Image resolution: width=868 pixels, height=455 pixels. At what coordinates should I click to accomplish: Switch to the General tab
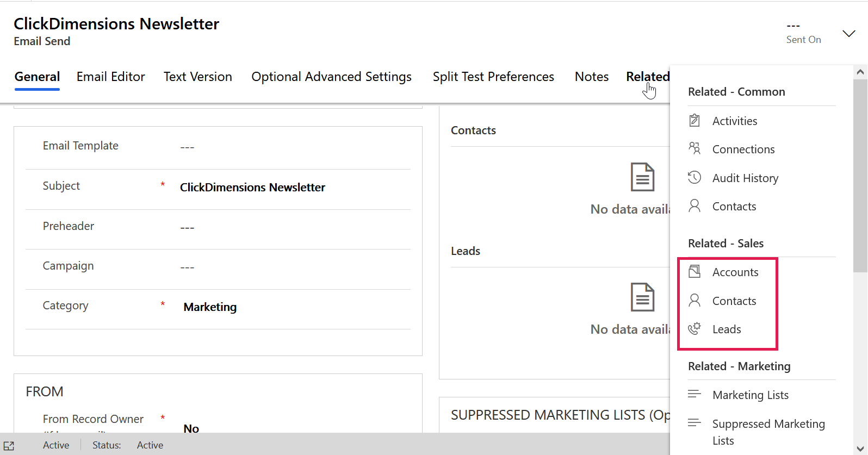pos(37,77)
